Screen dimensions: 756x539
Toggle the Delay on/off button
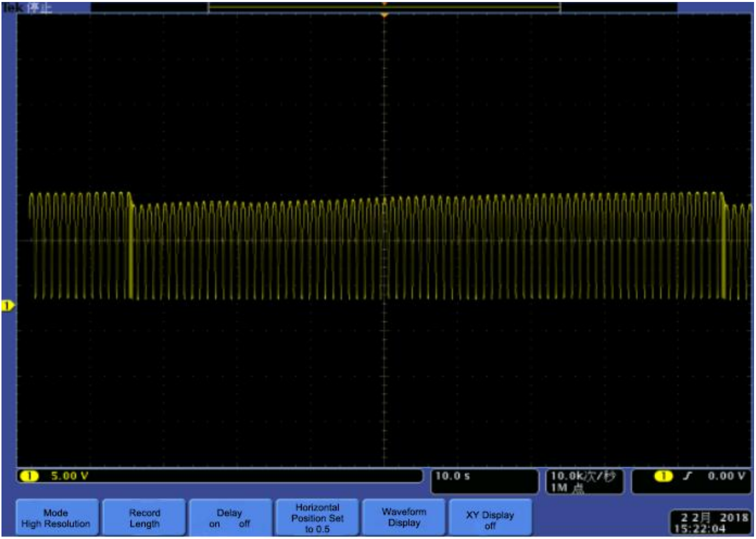(230, 518)
